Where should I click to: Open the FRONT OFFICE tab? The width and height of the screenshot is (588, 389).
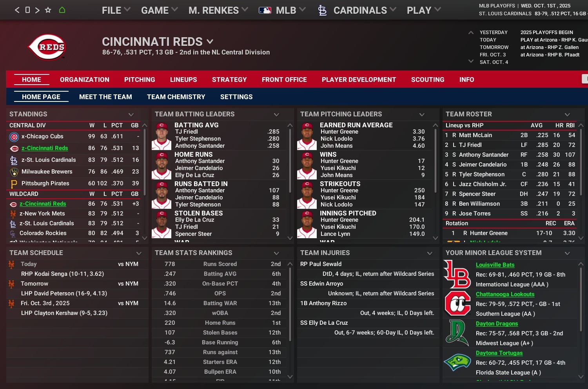coord(284,80)
